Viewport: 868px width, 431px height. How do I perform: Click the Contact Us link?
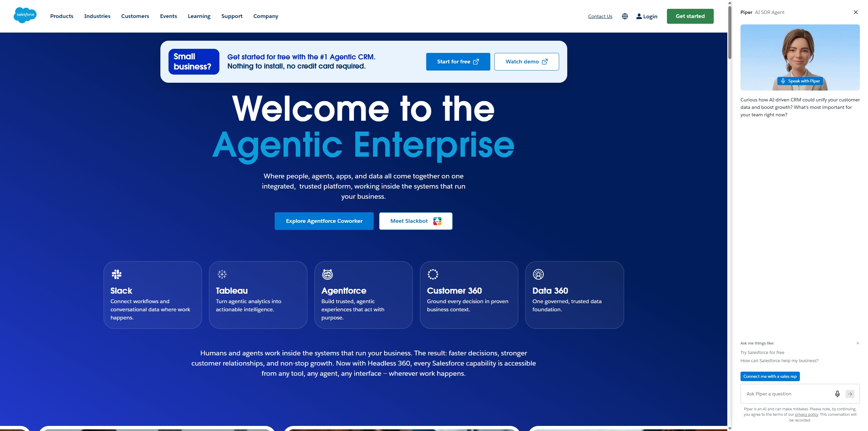[600, 16]
